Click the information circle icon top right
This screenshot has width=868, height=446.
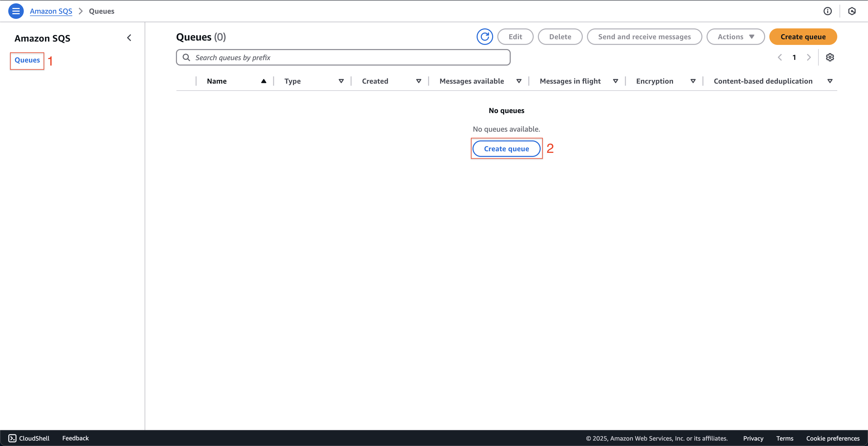(828, 11)
